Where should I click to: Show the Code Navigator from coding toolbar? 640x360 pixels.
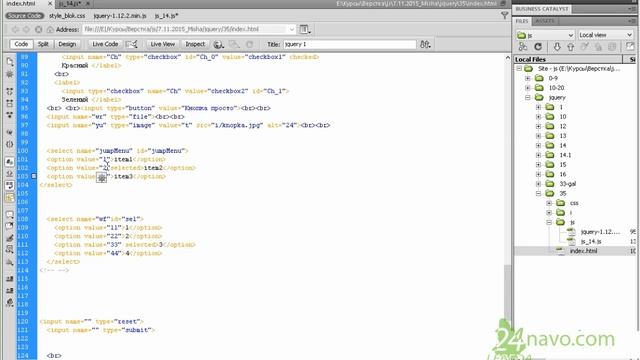pos(10,74)
